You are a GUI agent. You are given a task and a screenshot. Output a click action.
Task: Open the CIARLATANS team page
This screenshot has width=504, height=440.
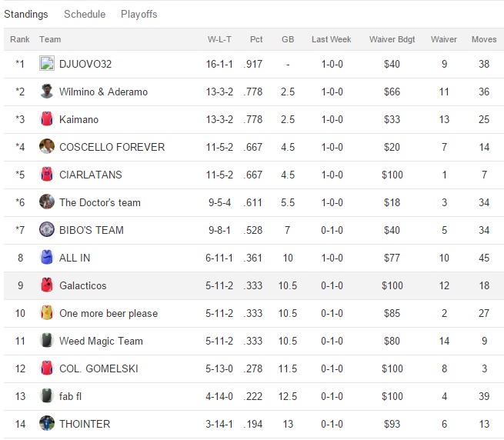pos(90,175)
